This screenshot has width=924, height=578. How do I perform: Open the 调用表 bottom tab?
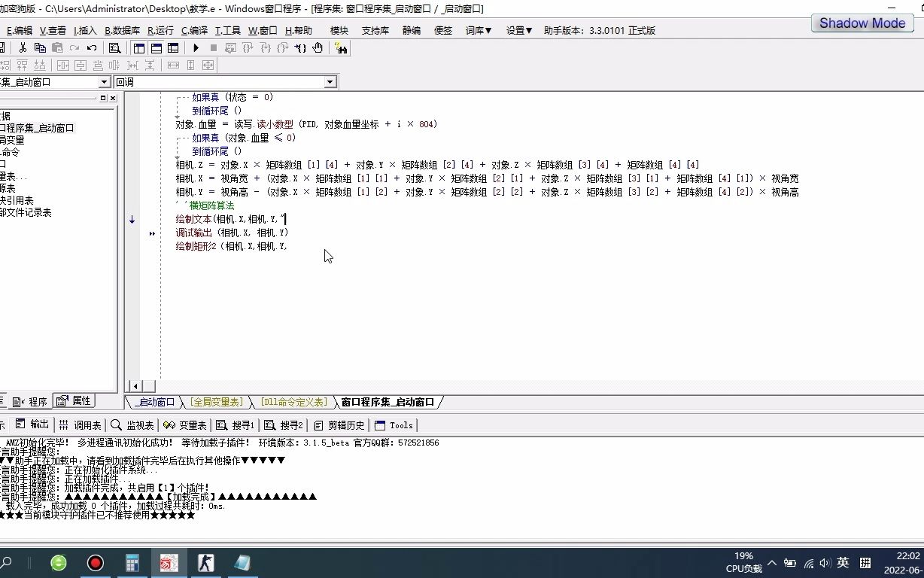click(81, 425)
